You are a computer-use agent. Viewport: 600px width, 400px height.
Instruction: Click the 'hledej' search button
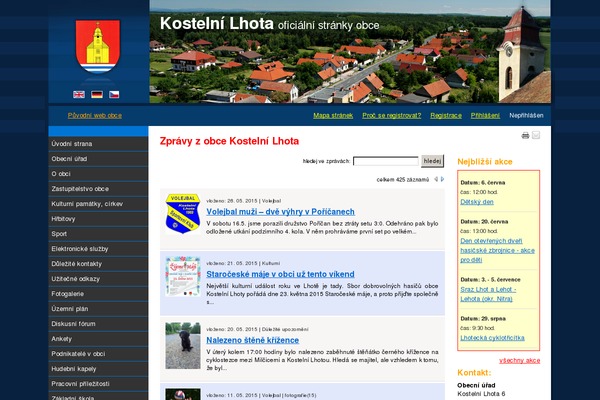[x=432, y=161]
